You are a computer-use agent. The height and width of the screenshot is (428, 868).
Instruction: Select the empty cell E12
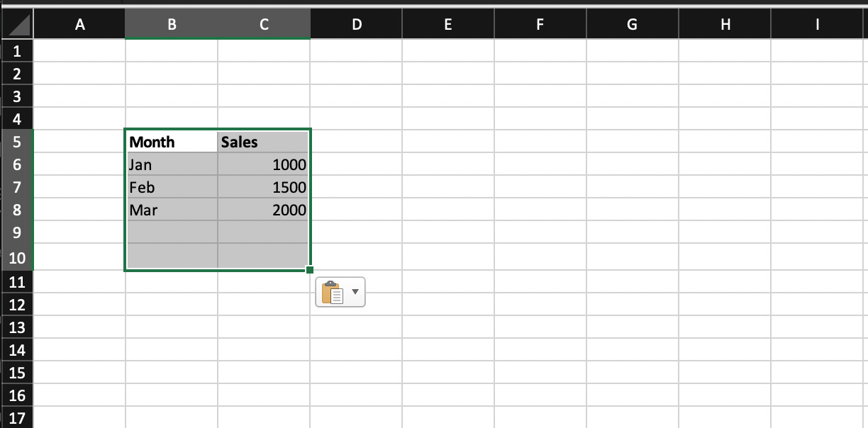click(447, 304)
